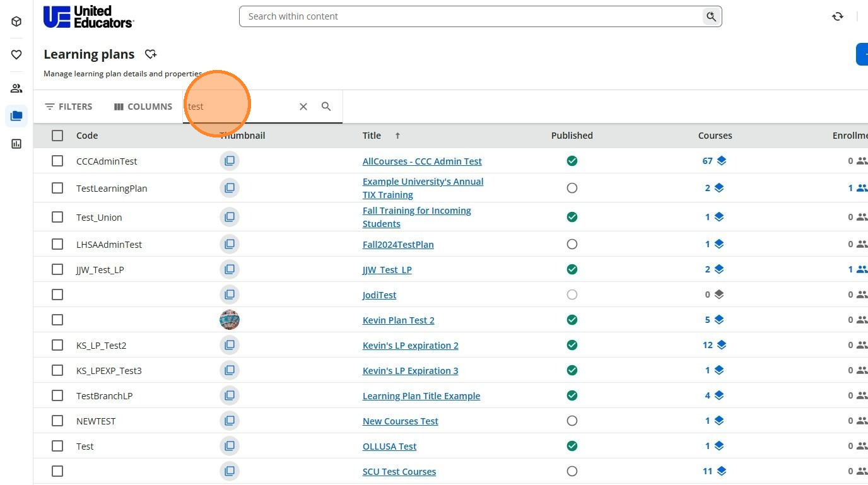Open the cube icon in the left sidebar
The height and width of the screenshot is (485, 868).
pos(16,21)
